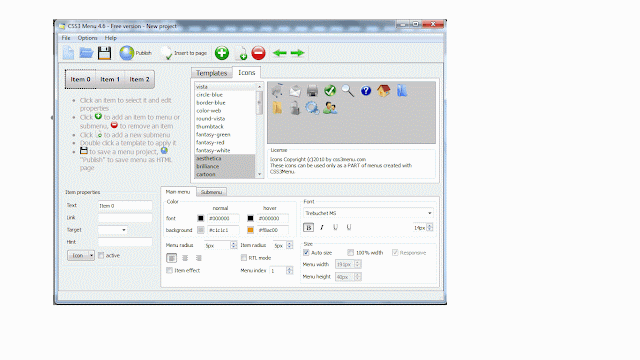Screen dimensions: 640x360
Task: Switch to the Main menu tab
Action: pyautogui.click(x=178, y=191)
